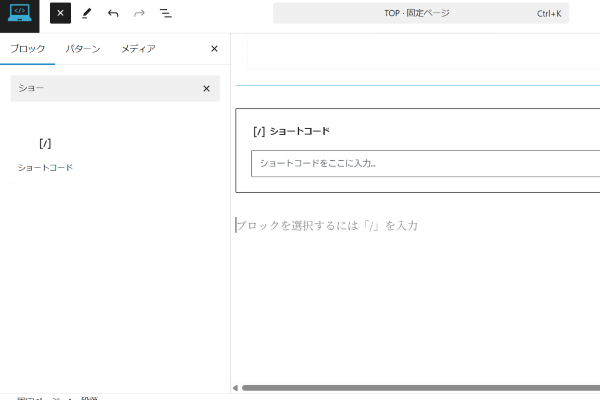Switch to the パターン tab
The image size is (600, 400).
pos(83,49)
